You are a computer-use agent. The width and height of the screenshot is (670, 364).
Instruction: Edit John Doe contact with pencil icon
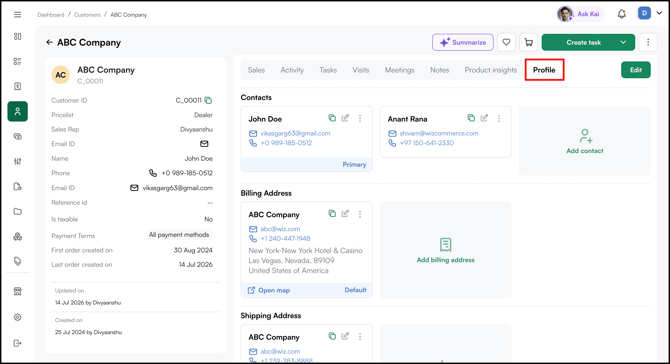coord(345,118)
